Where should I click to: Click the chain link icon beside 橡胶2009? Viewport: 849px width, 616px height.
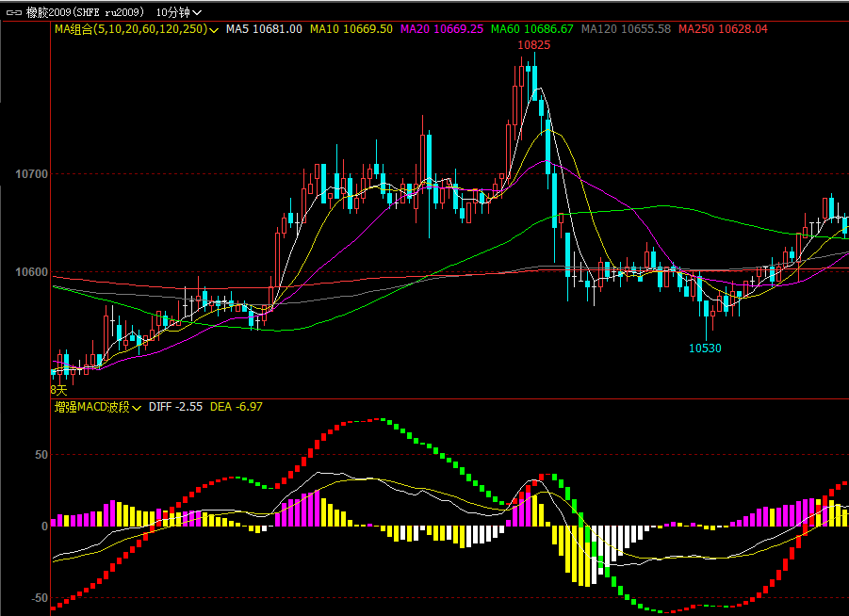click(x=13, y=12)
